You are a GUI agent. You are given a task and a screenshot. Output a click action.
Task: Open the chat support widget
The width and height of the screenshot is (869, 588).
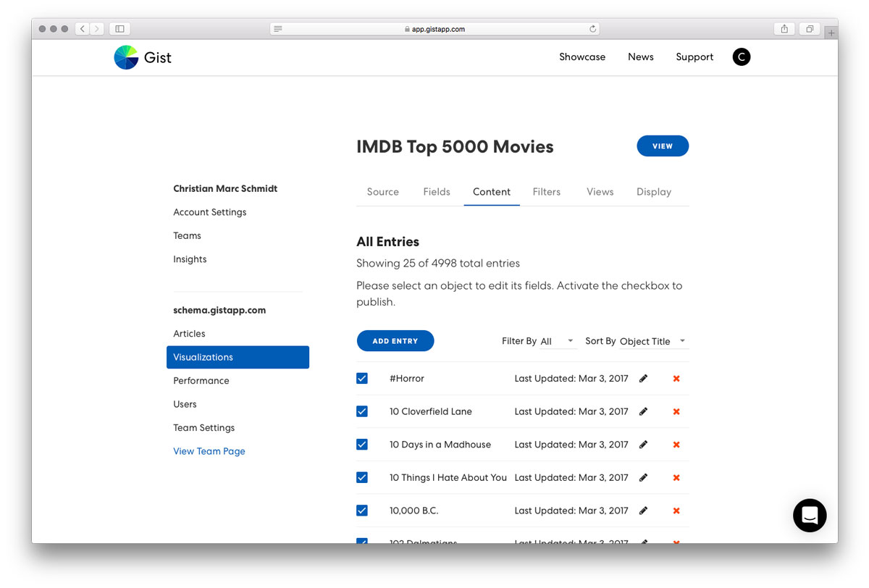[x=810, y=516]
